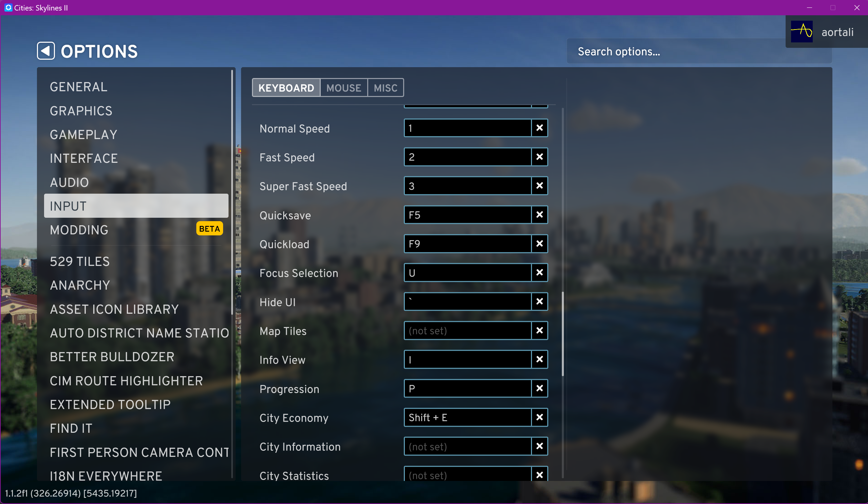Click the options sidebar scrollbar
868x504 pixels.
point(232,192)
